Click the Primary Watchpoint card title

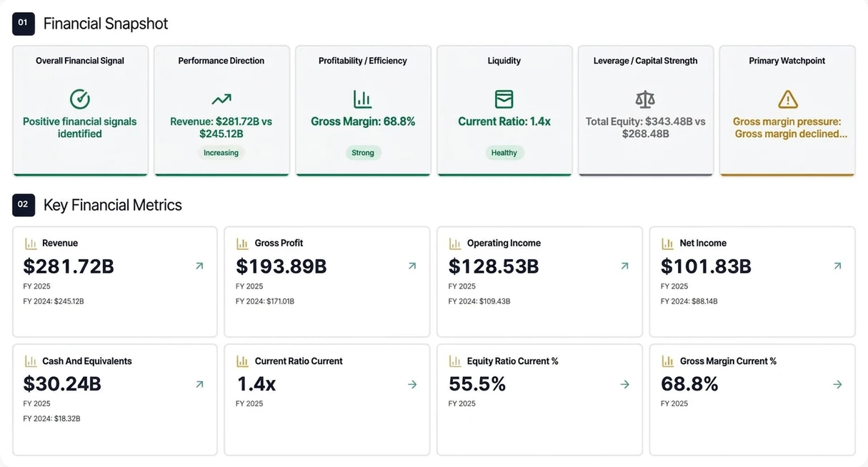point(787,61)
